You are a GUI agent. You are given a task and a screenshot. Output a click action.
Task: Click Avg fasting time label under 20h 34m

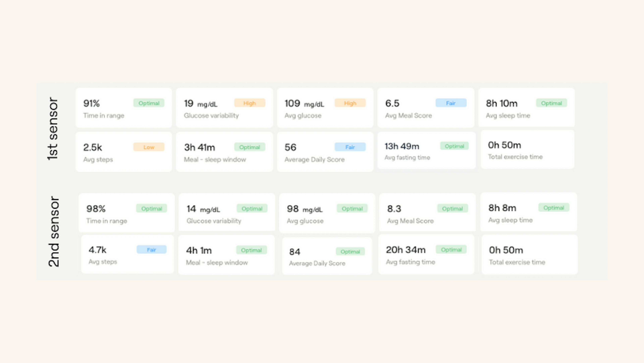point(411,262)
